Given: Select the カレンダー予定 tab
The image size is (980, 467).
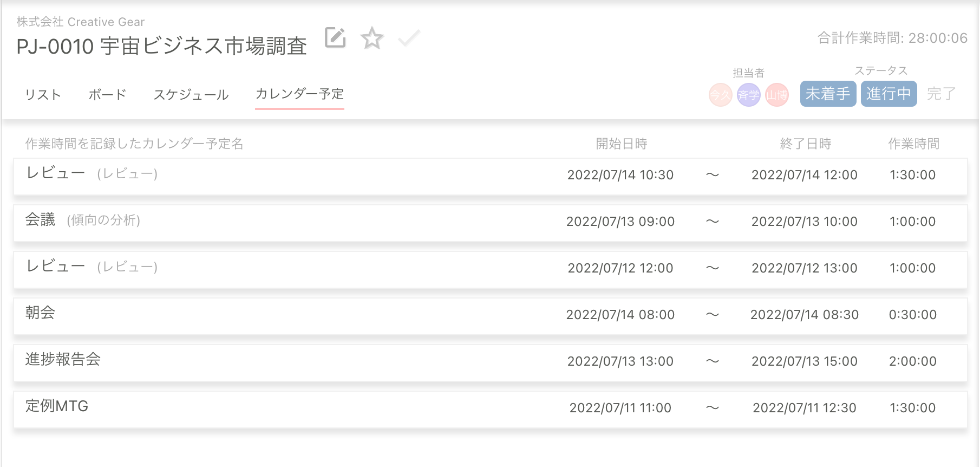Looking at the screenshot, I should (299, 94).
